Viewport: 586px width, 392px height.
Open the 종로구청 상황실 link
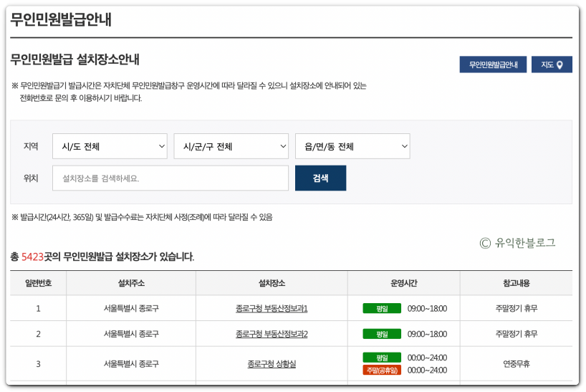(x=272, y=364)
